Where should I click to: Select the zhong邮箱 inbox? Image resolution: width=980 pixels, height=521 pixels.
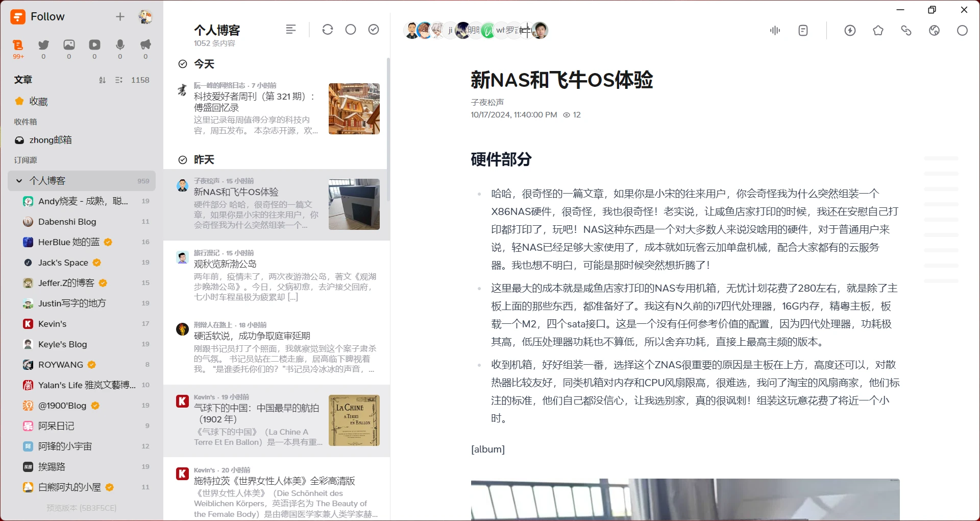tap(50, 140)
